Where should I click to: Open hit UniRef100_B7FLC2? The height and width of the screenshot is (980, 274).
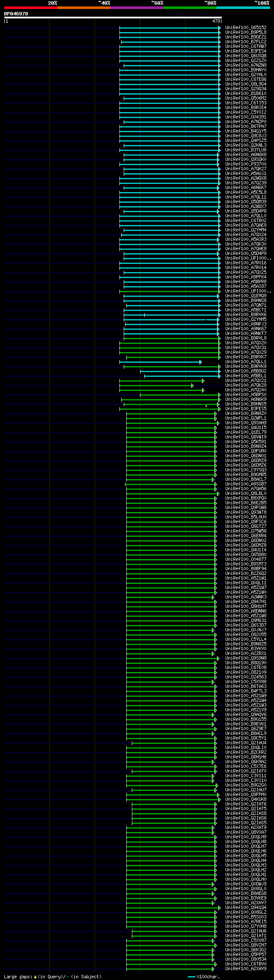pyautogui.click(x=246, y=42)
